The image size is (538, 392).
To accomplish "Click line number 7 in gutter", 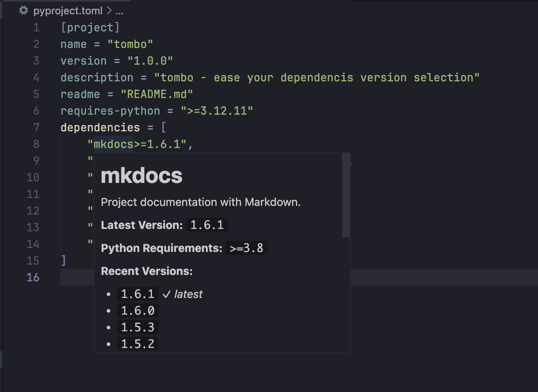I will [x=36, y=127].
